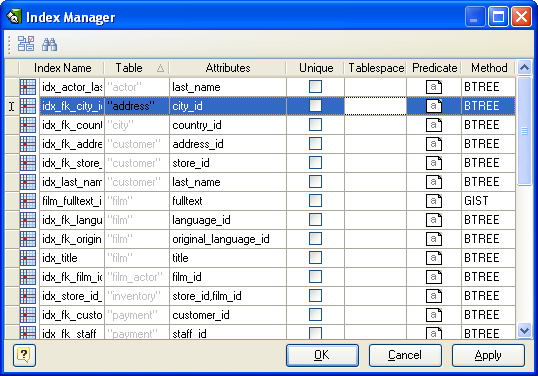Click the index icon for idx_last_nam row
This screenshot has height=376, width=538.
click(x=28, y=182)
